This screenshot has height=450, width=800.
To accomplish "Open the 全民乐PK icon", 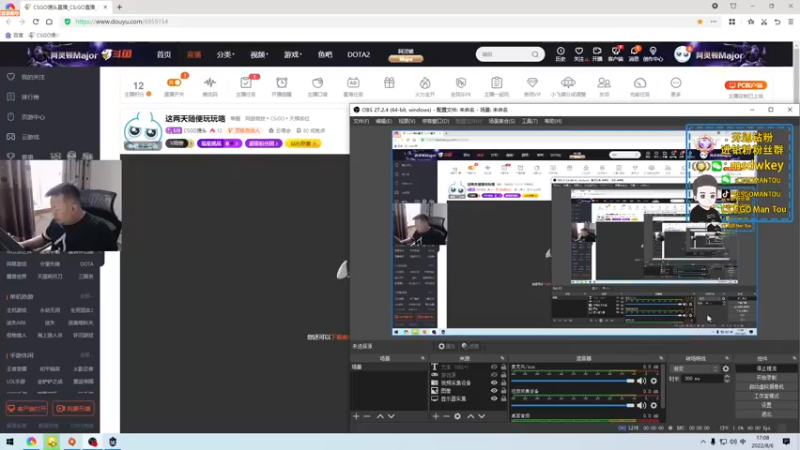I will (x=461, y=83).
